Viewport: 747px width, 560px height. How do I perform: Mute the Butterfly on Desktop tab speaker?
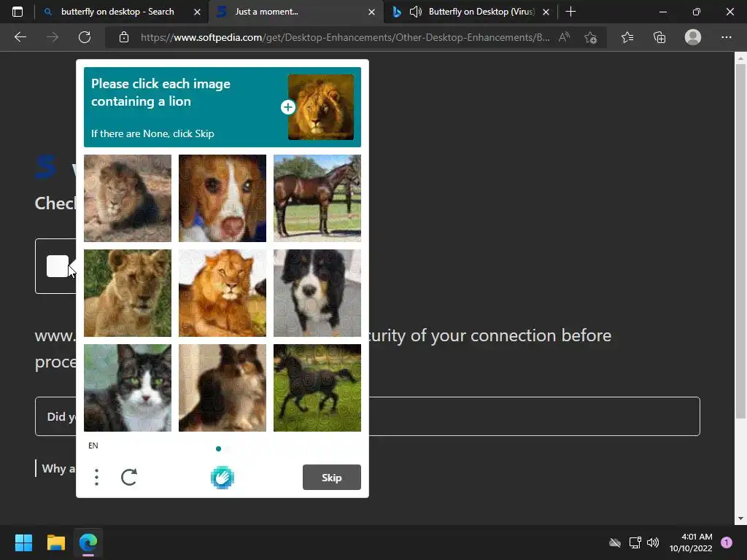pos(415,12)
